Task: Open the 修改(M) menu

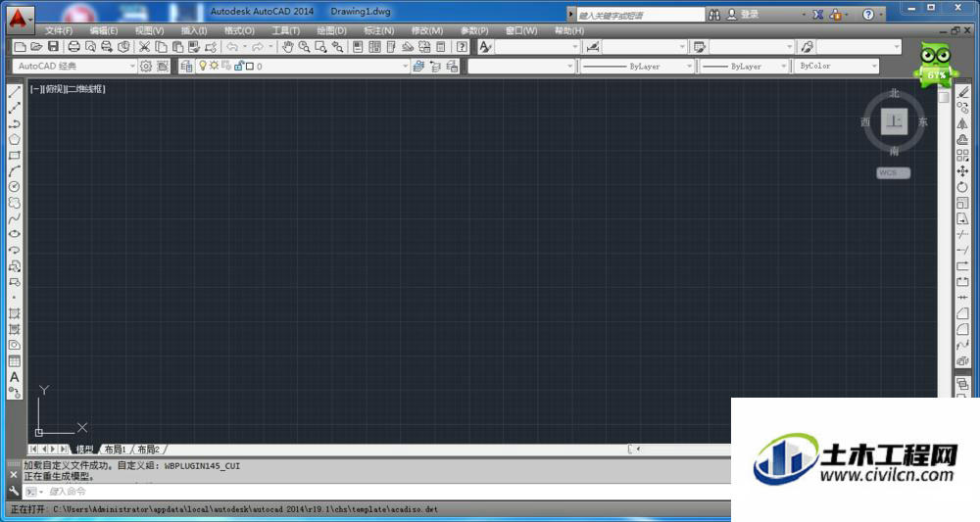Action: [x=427, y=30]
